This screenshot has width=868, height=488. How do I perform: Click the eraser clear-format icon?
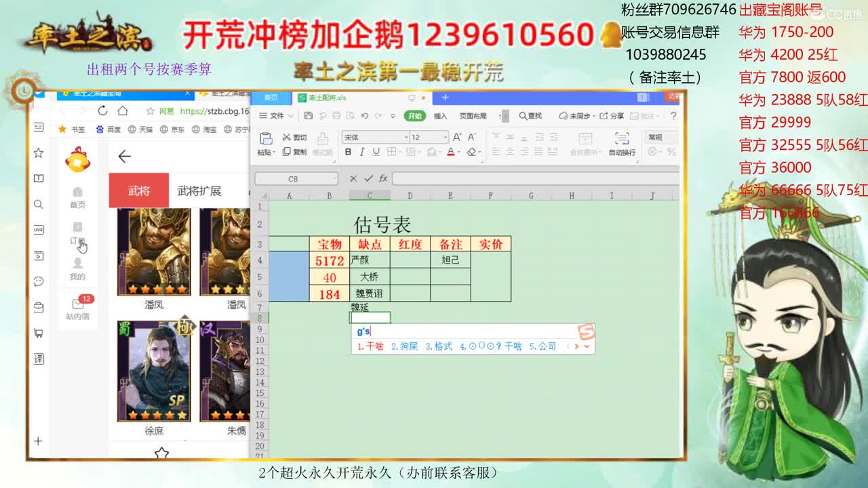pos(471,152)
